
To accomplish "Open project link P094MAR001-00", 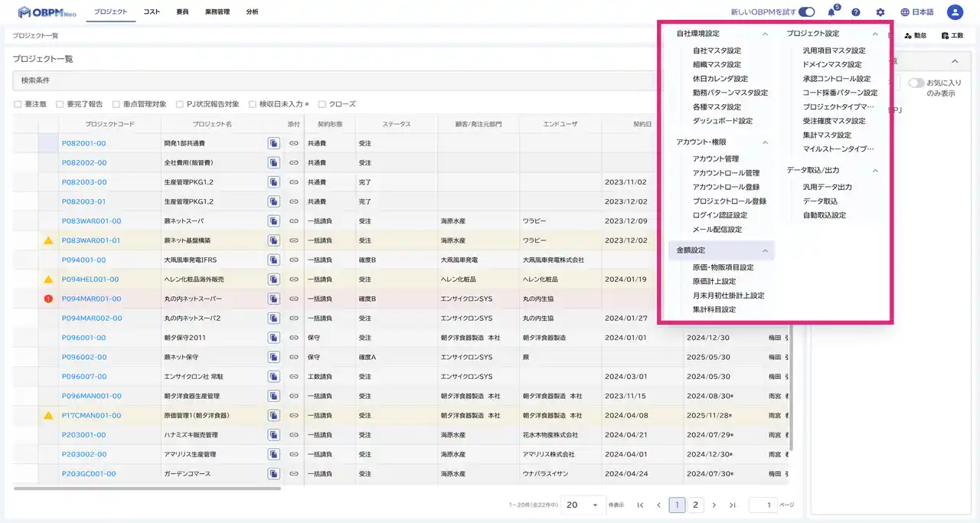I will tap(91, 299).
